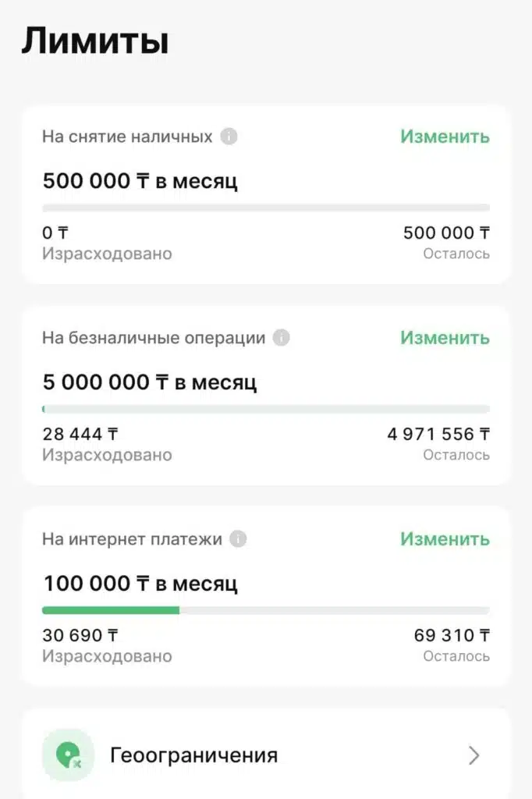Click 'Изменить' for cash withdrawal limit
This screenshot has width=532, height=799.
click(x=445, y=137)
